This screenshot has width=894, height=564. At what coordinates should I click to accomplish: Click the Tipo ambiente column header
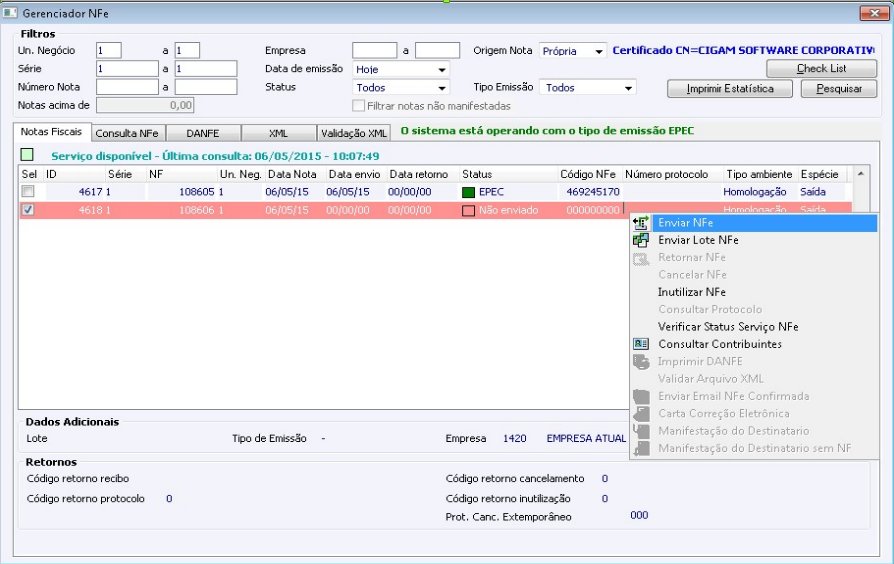point(759,174)
